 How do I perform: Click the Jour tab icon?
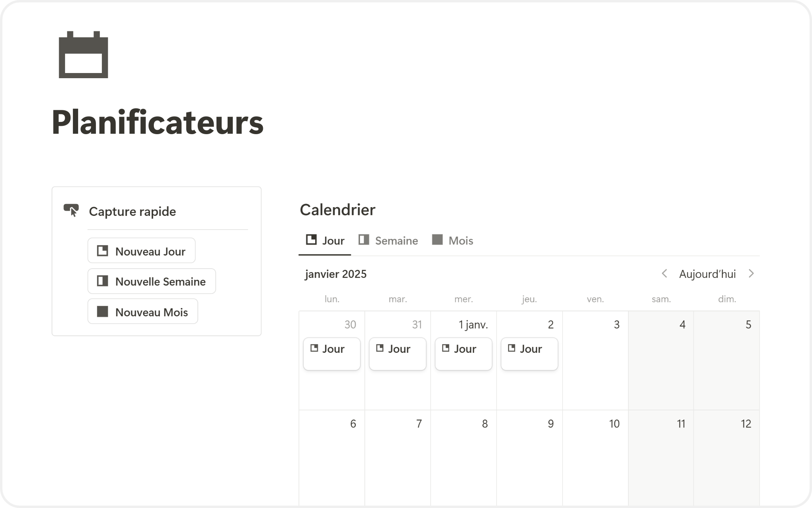click(312, 240)
